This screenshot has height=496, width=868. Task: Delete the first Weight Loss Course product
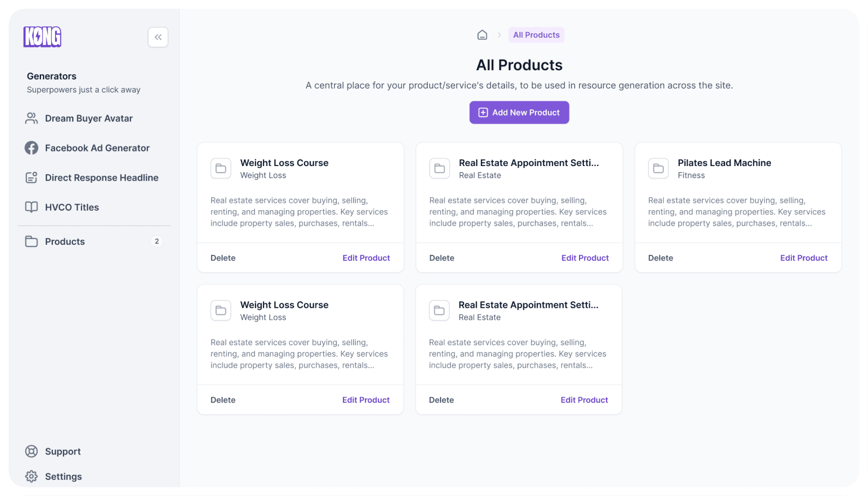click(x=223, y=258)
